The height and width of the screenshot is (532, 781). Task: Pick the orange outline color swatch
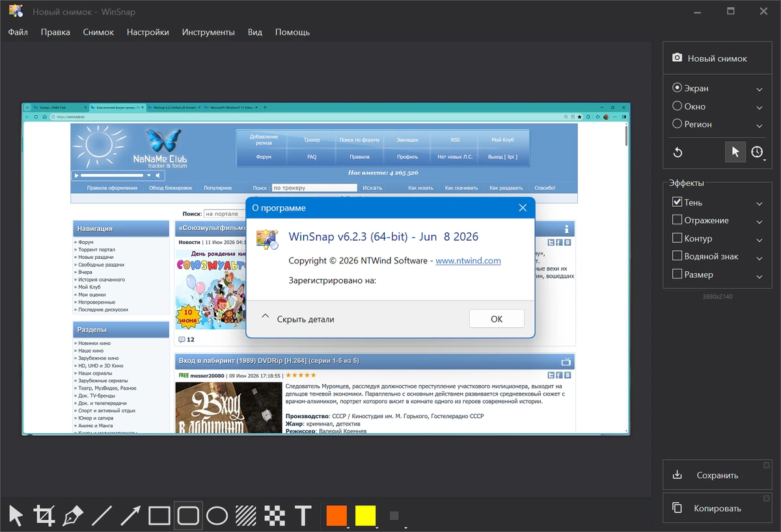[x=336, y=515]
